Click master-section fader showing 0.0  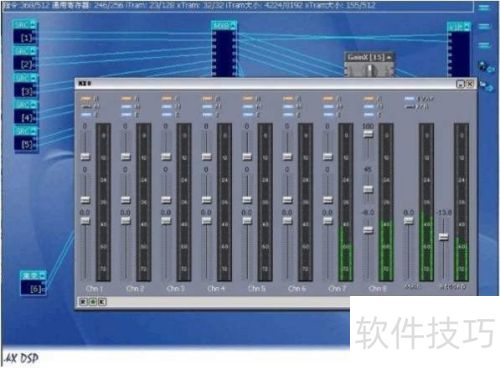click(x=409, y=220)
